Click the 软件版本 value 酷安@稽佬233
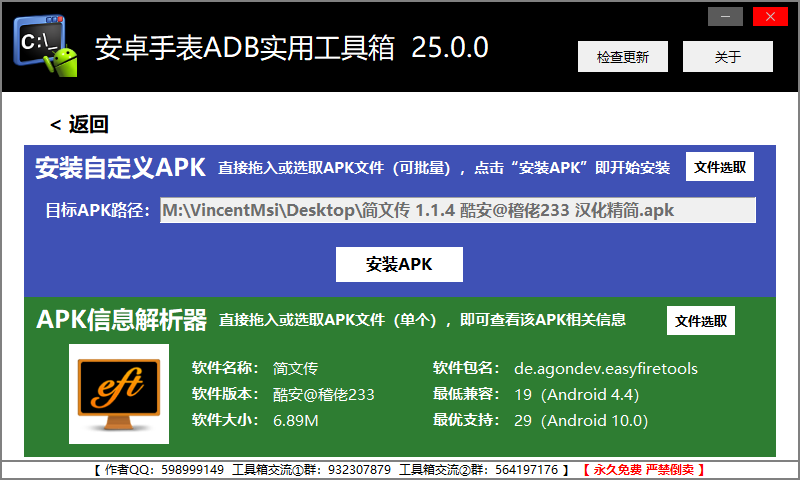The width and height of the screenshot is (800, 480). point(323,394)
